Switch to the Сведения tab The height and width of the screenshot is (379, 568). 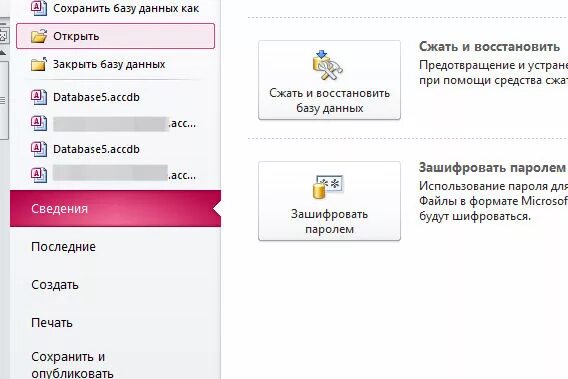pyautogui.click(x=115, y=209)
